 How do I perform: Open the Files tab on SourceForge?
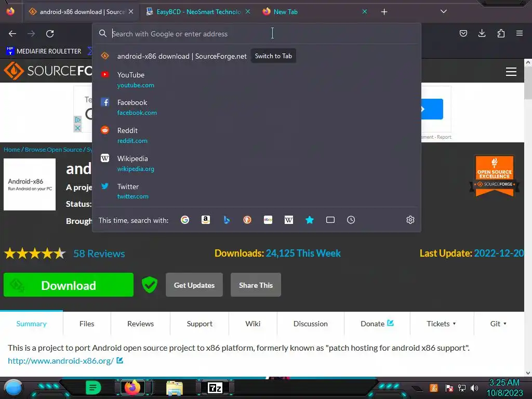tap(87, 324)
